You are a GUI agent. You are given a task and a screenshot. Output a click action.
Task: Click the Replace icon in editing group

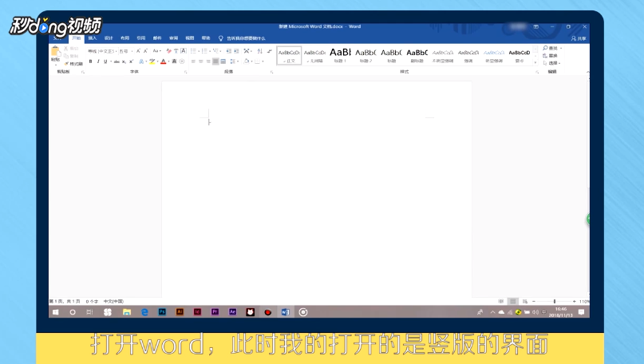(545, 55)
